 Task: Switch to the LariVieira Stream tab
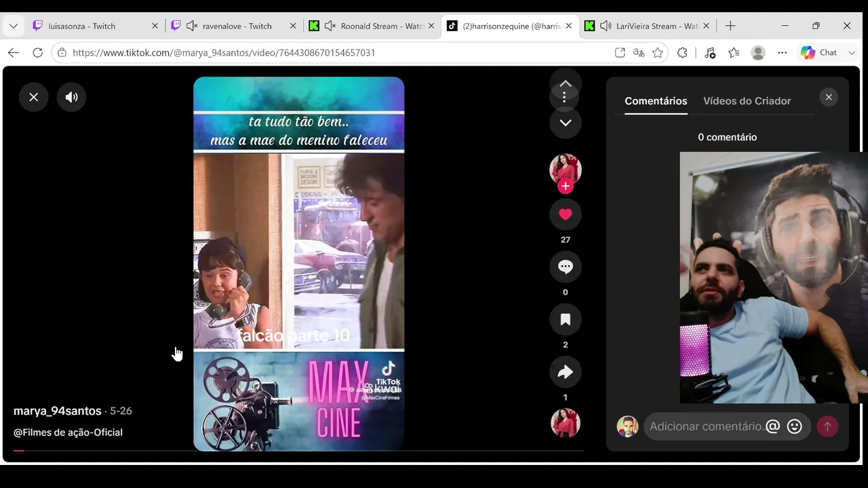648,26
